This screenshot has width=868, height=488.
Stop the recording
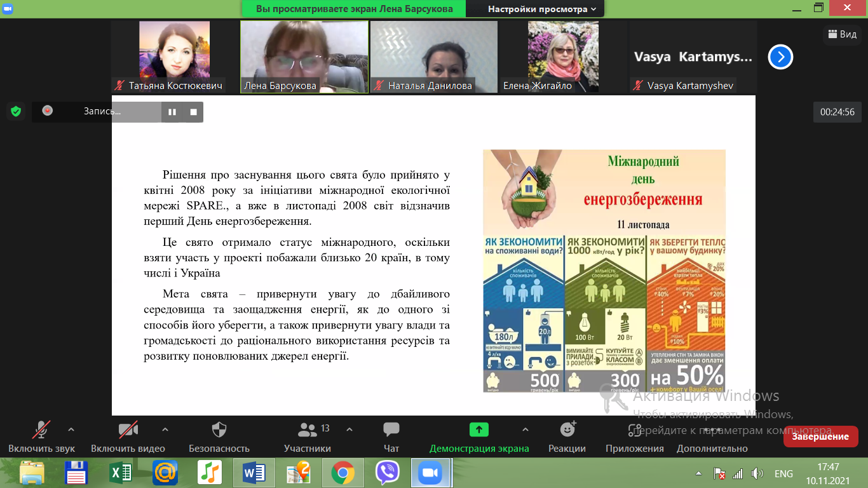point(193,112)
